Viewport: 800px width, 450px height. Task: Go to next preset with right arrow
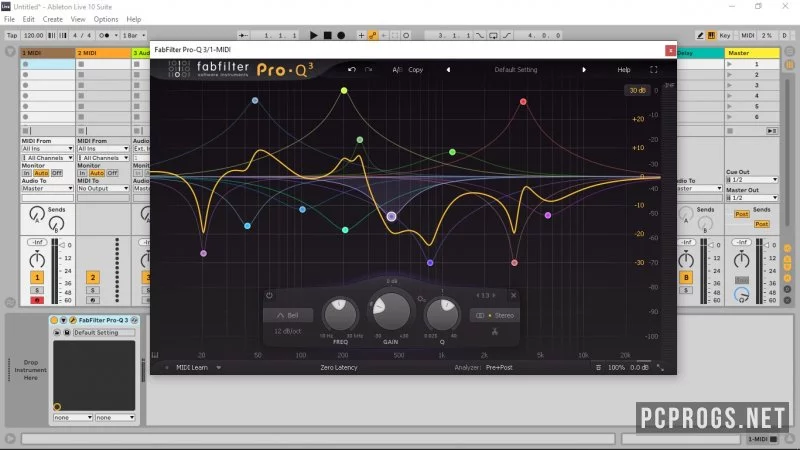[584, 69]
